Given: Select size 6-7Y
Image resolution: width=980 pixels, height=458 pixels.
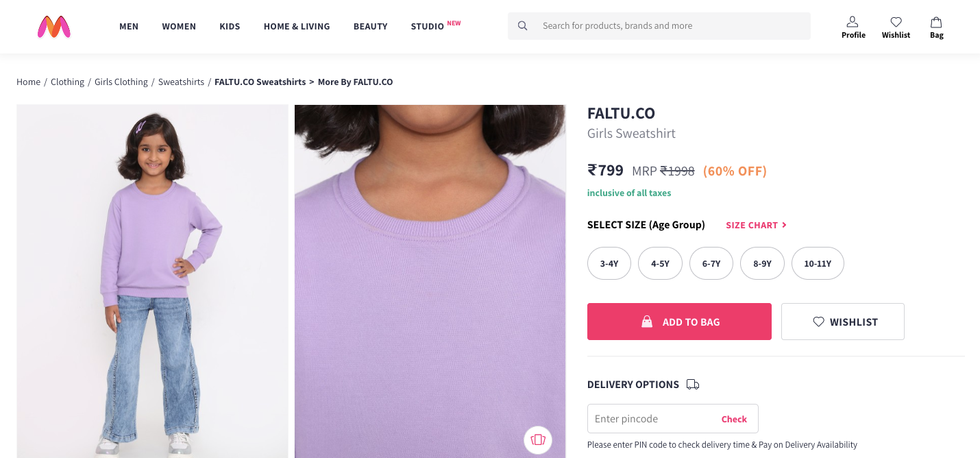Looking at the screenshot, I should 711,263.
